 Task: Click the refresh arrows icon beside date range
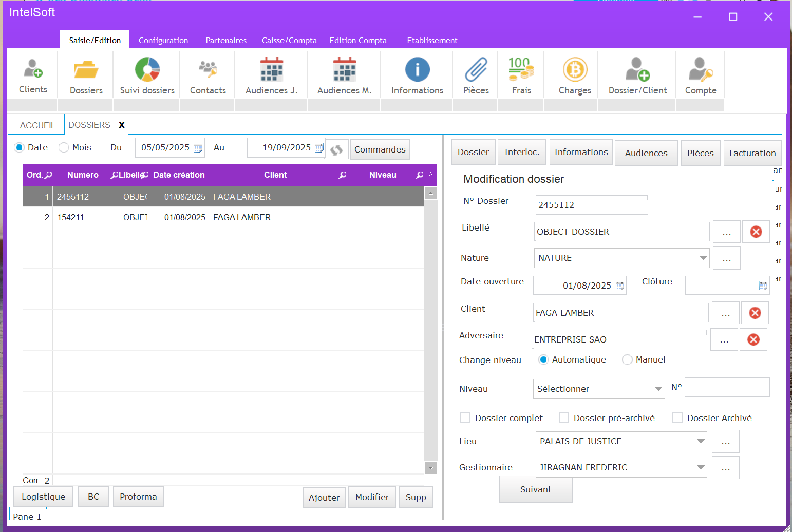pyautogui.click(x=336, y=149)
